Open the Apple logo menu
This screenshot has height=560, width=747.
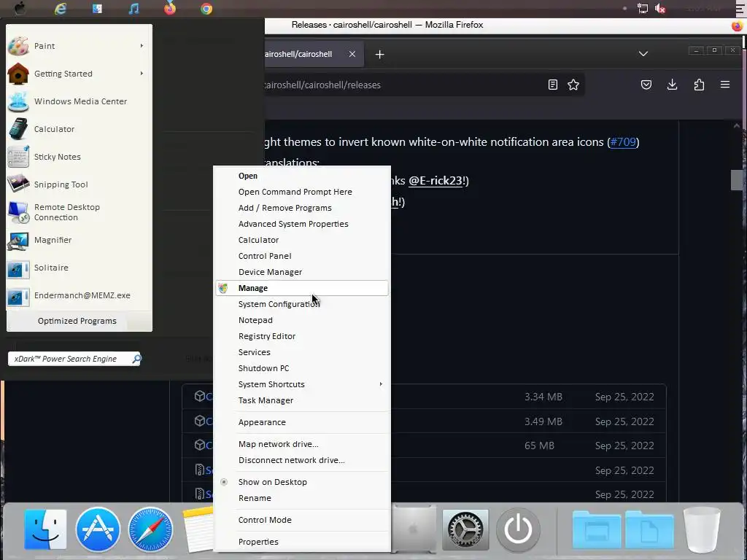tap(20, 8)
